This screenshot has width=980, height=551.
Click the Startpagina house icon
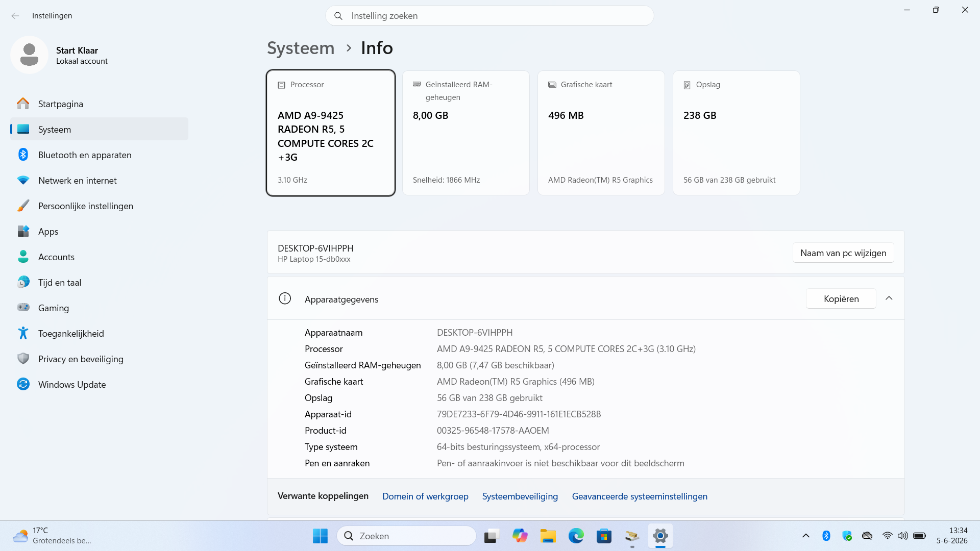coord(23,104)
